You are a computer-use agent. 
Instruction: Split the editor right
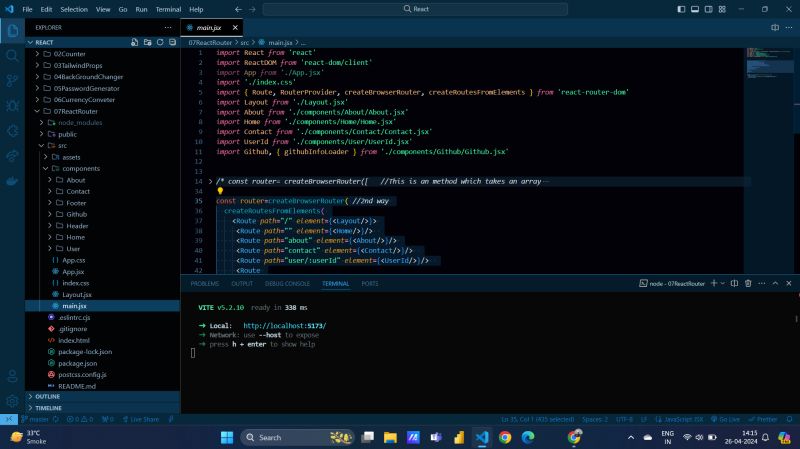tap(775, 28)
